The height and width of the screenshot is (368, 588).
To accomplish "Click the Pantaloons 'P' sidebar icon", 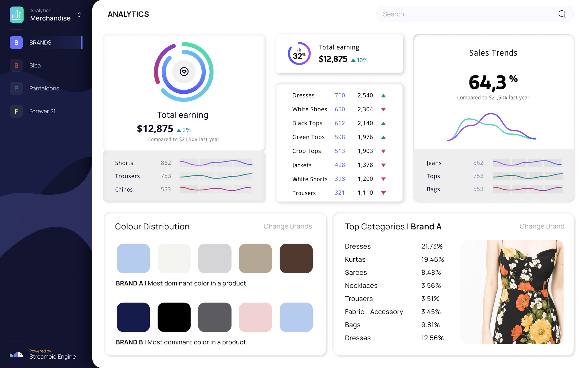I will 16,88.
